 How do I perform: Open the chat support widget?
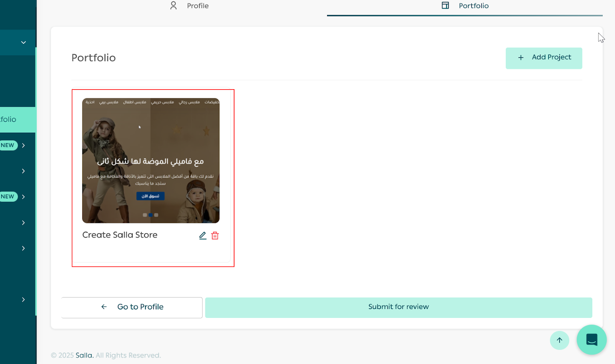click(591, 340)
